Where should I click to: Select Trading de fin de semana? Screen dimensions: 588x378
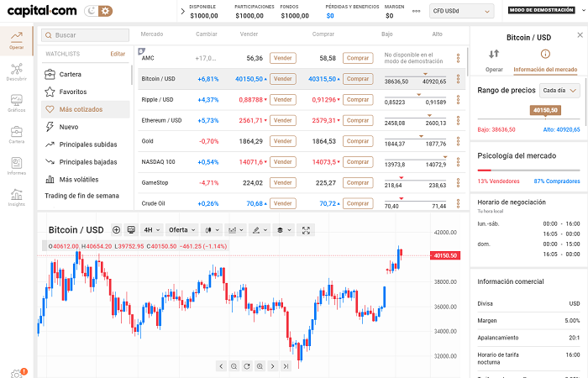click(x=81, y=196)
